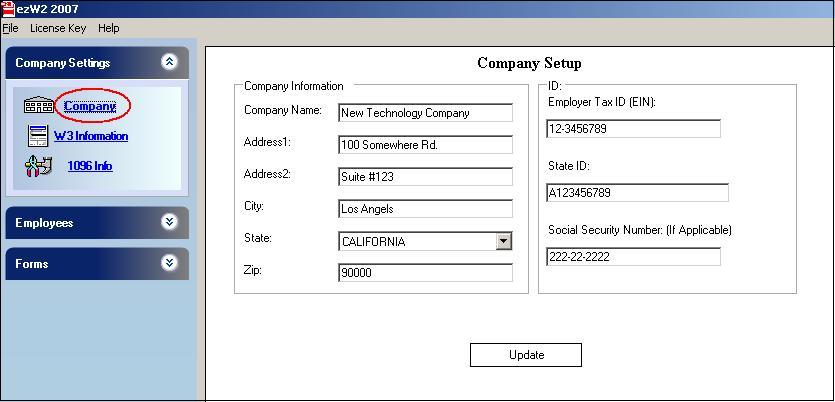Open the License Key menu
The image size is (835, 402).
58,28
